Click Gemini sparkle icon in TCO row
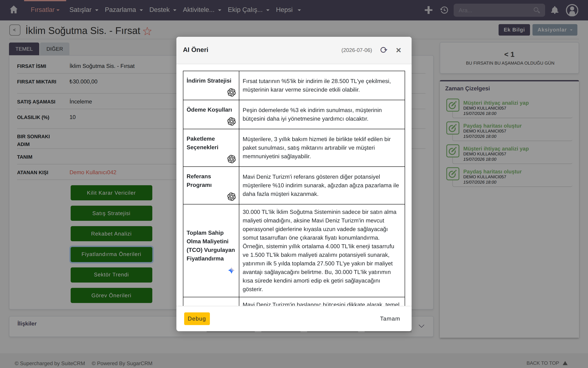588x368 pixels. coord(231,270)
